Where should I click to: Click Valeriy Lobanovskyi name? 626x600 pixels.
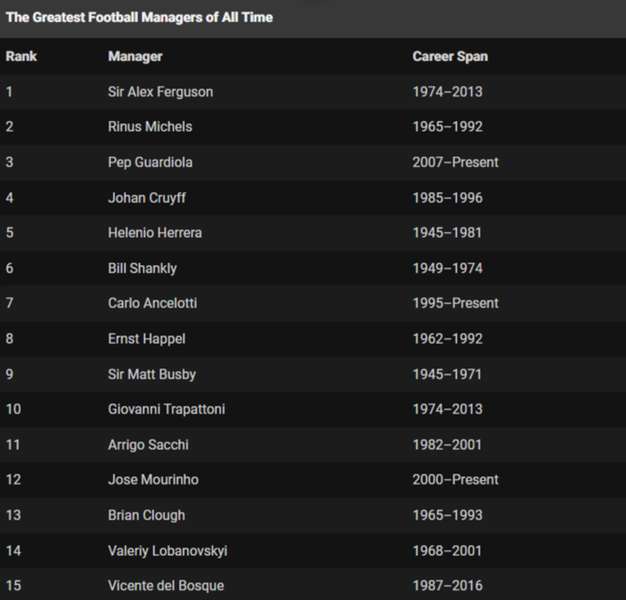[x=168, y=551]
